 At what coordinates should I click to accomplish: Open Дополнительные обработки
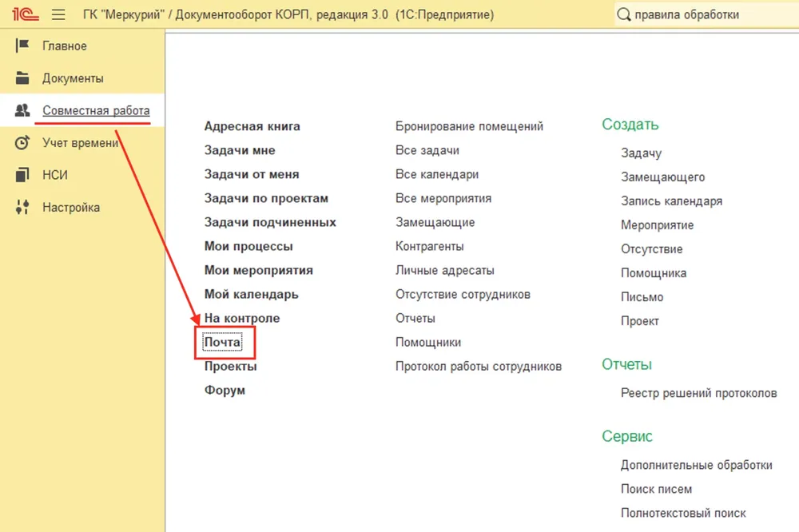tap(696, 465)
